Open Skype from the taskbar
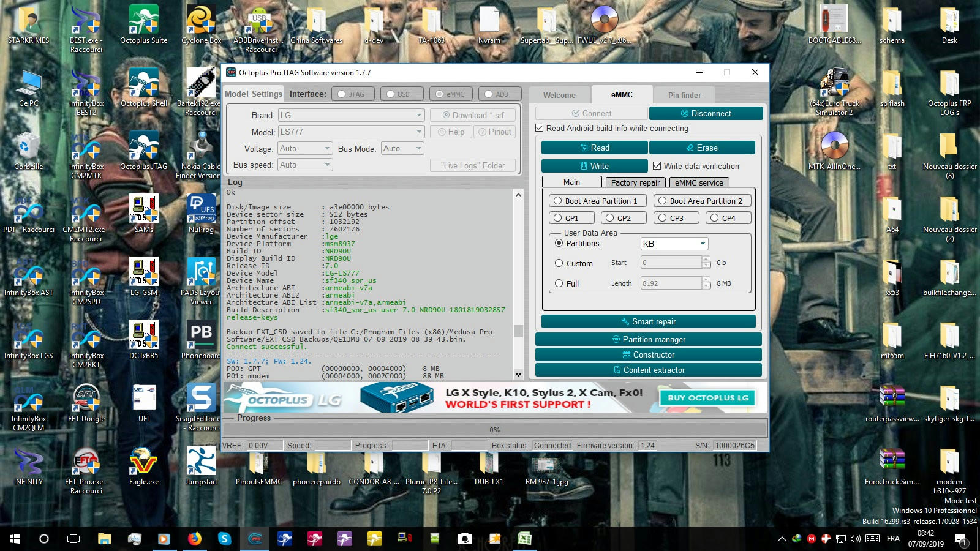The image size is (980, 551). (x=225, y=539)
